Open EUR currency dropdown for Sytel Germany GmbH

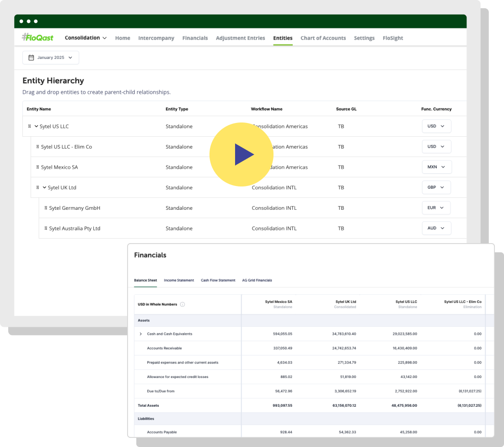[x=436, y=208]
